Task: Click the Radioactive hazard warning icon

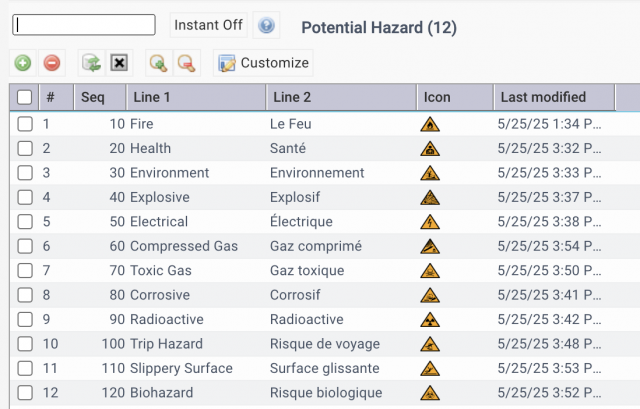Action: tap(430, 320)
